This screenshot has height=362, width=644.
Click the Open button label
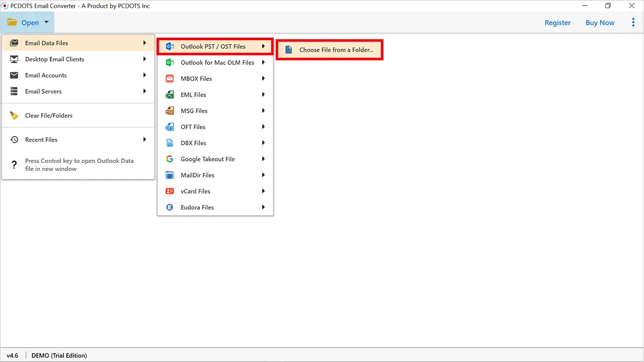[x=30, y=23]
